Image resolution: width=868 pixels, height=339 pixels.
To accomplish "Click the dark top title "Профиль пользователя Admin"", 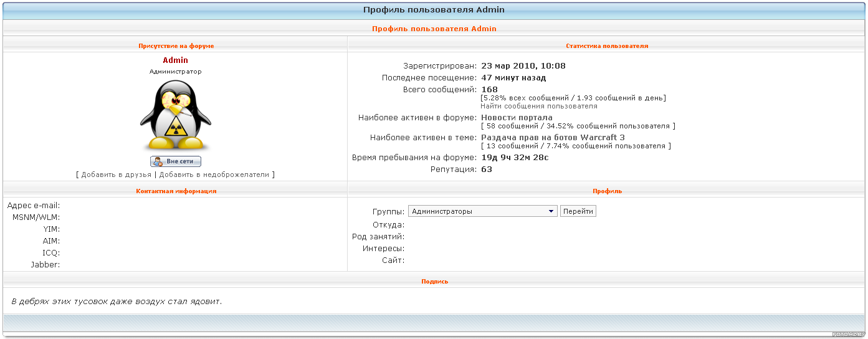I will [434, 10].
